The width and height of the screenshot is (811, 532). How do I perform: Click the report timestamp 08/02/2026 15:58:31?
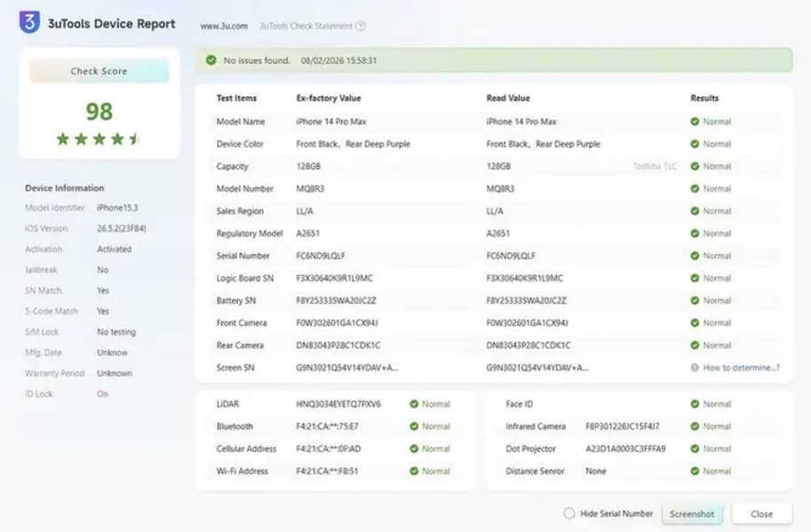coord(338,60)
